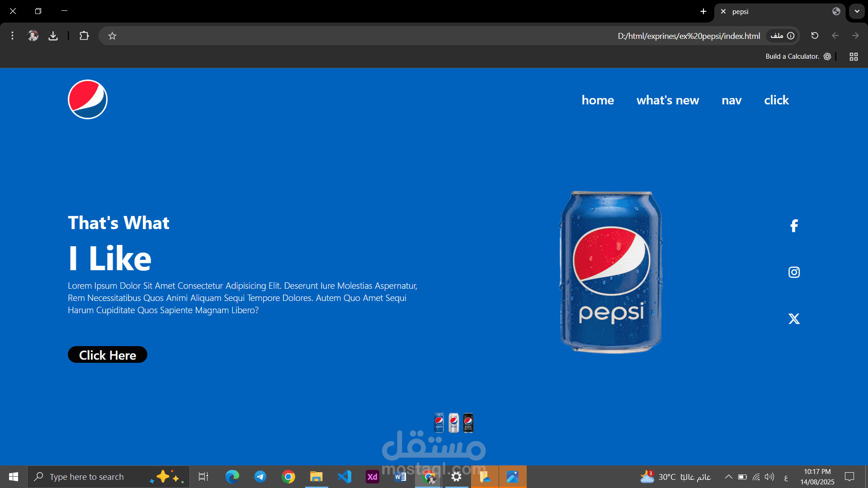Click the X (Twitter) social icon

[794, 319]
